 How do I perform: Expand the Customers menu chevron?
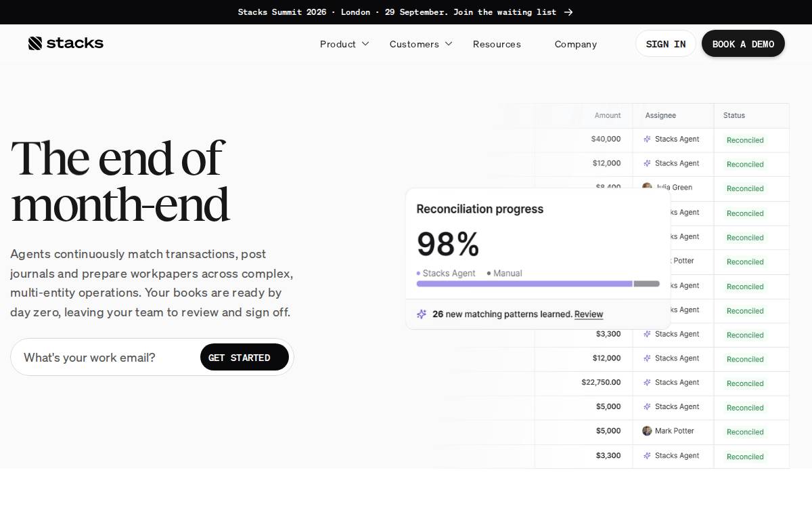449,43
